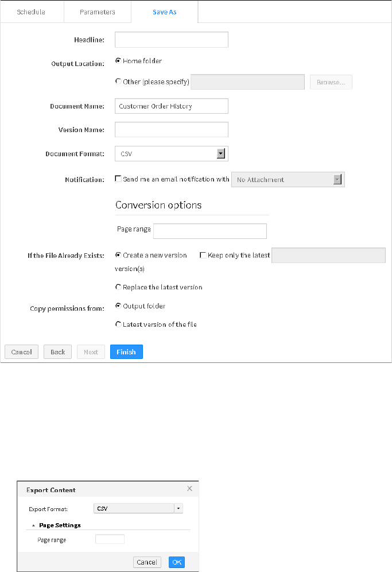Choose Output folder for permissions
The image size is (392, 572).
tap(118, 306)
